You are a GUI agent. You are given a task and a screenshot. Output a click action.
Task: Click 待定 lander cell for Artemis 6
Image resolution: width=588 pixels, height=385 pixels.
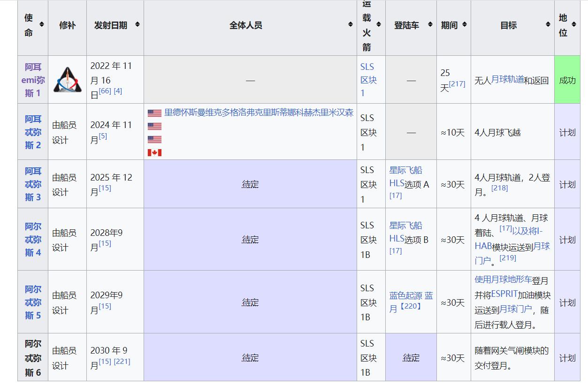click(x=411, y=357)
